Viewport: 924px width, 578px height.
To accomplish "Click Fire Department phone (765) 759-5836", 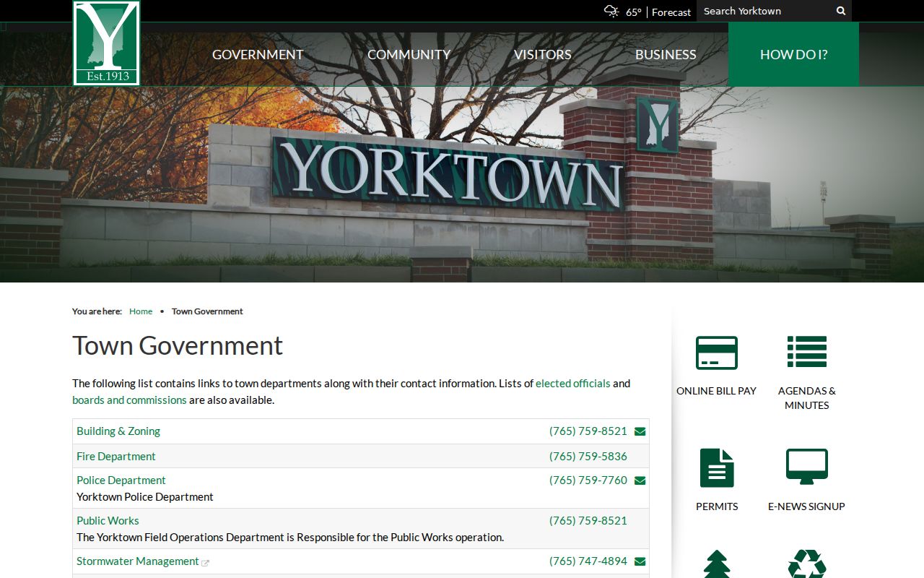I will tap(588, 457).
